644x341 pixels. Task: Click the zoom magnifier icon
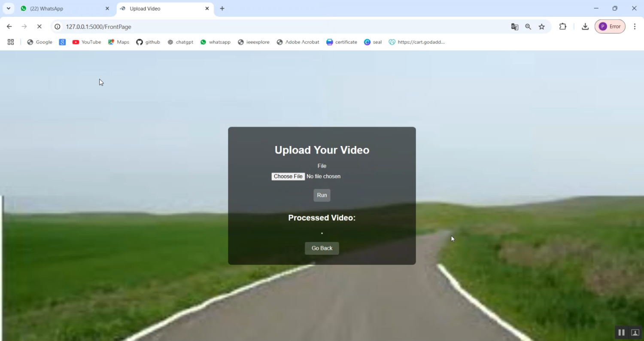[x=528, y=27]
